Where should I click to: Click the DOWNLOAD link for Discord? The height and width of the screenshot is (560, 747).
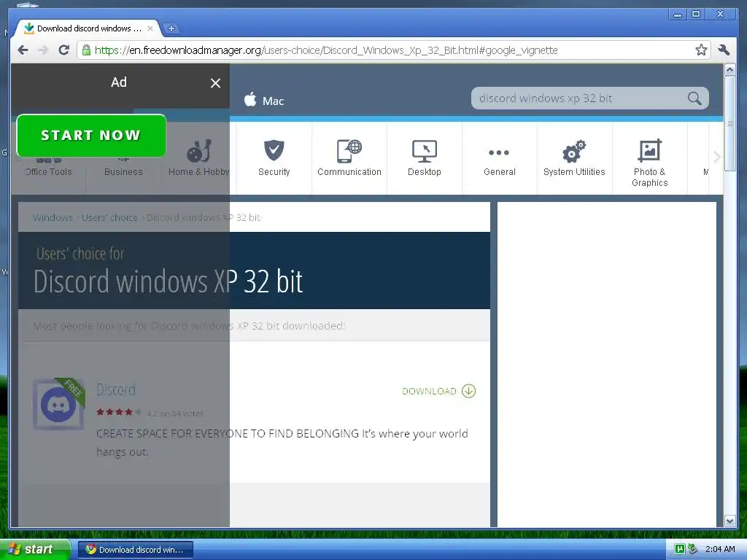438,391
